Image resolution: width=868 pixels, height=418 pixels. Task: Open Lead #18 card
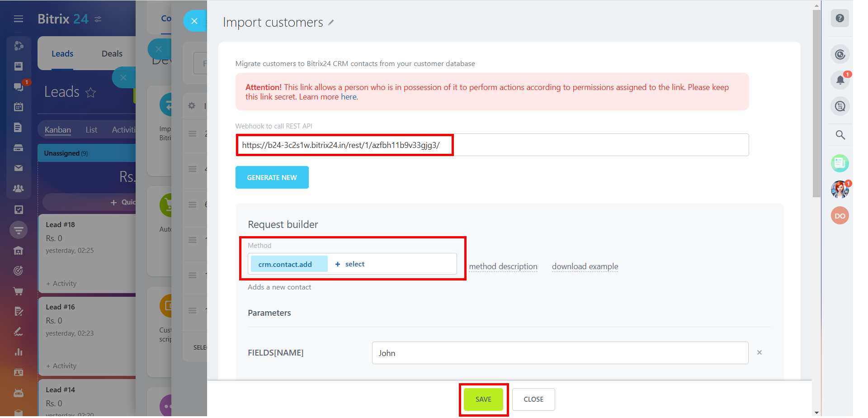[87, 253]
